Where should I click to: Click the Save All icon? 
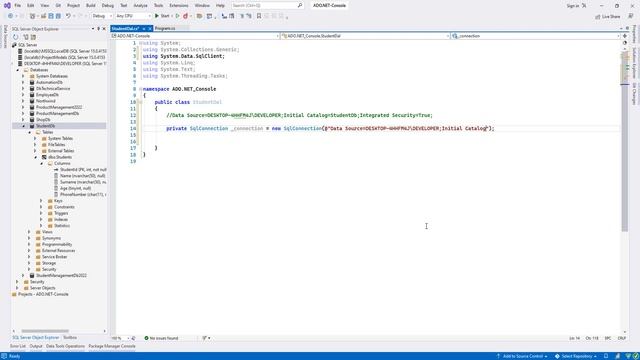58,16
